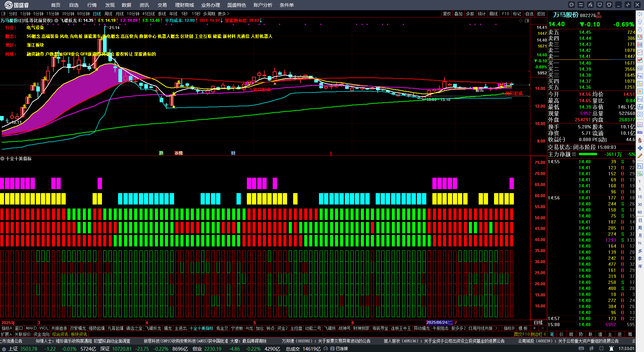Open the red S sidebar icon
The width and height of the screenshot is (644, 352).
640,140
